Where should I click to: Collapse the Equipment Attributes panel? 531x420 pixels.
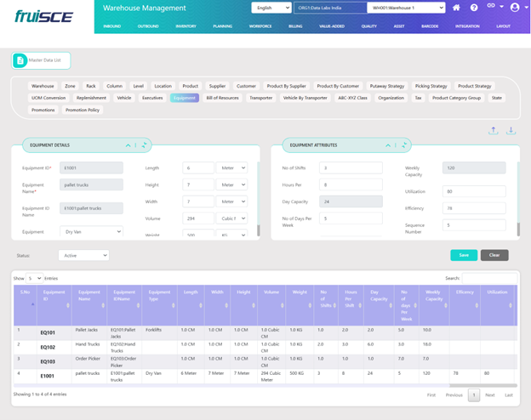tap(388, 145)
